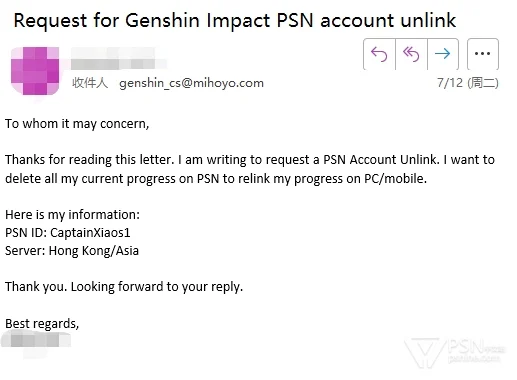The width and height of the screenshot is (517, 380).
Task: Click the Reply All double-arrow icon
Action: point(411,54)
